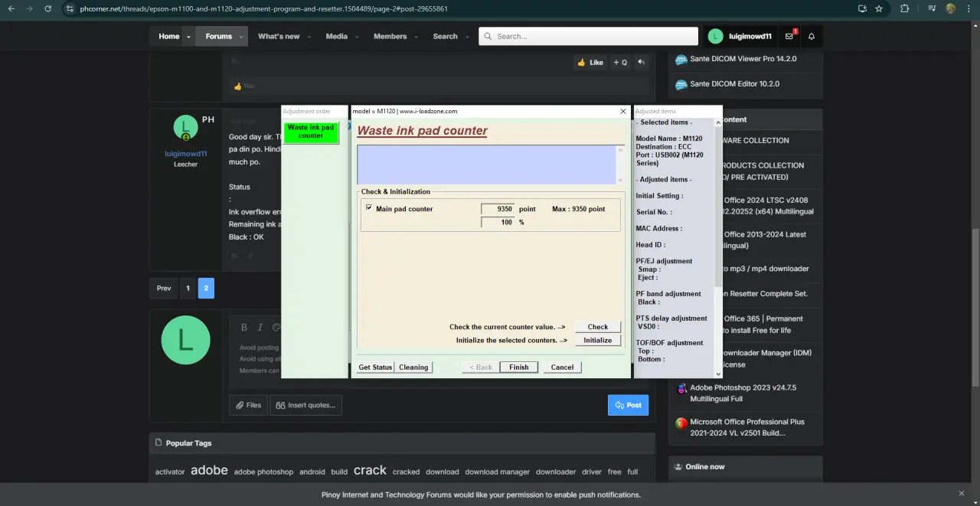Close the M1120 adjustment program window

(x=622, y=111)
